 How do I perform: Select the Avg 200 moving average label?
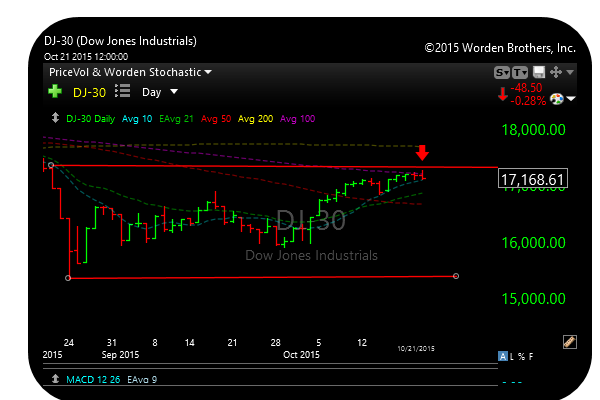[x=255, y=119]
